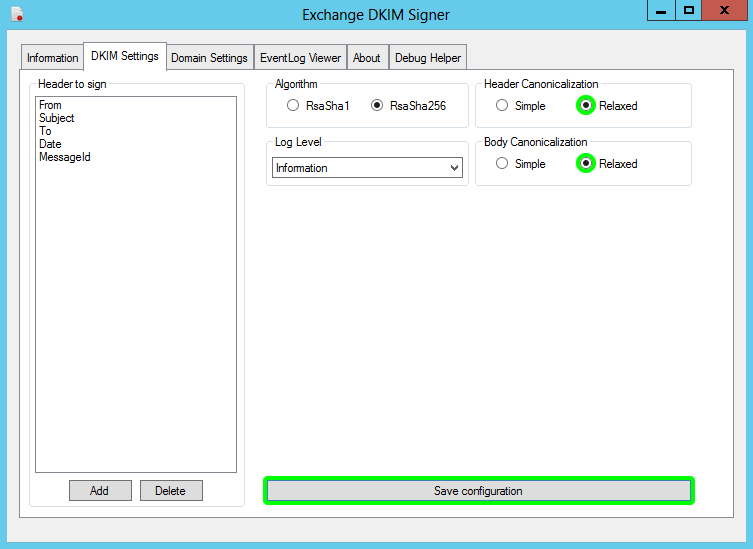Open the Domain Settings tab
Viewport: 753px width, 549px height.
coord(209,58)
